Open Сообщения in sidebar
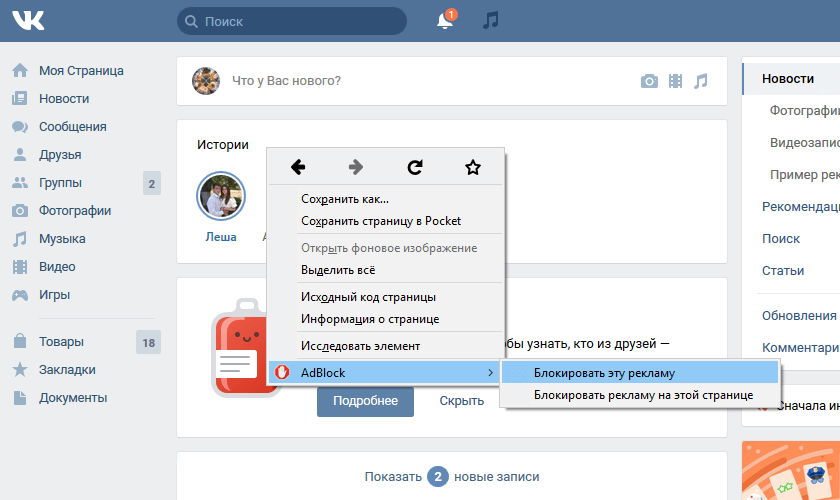The image size is (840, 500). click(72, 126)
